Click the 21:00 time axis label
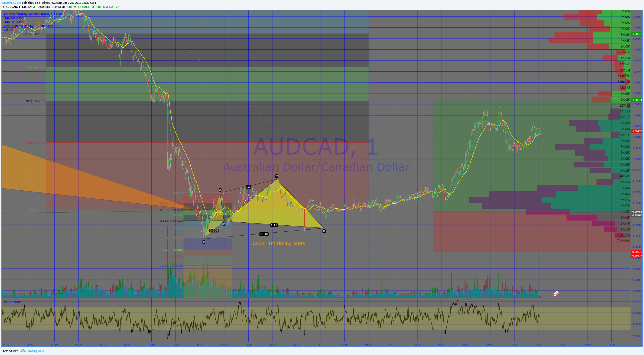This screenshot has width=644, height=355. coord(273,345)
